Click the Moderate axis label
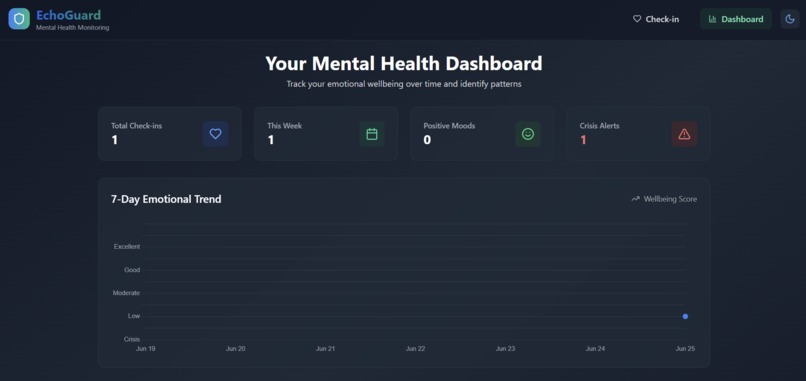The image size is (806, 381). click(x=126, y=293)
